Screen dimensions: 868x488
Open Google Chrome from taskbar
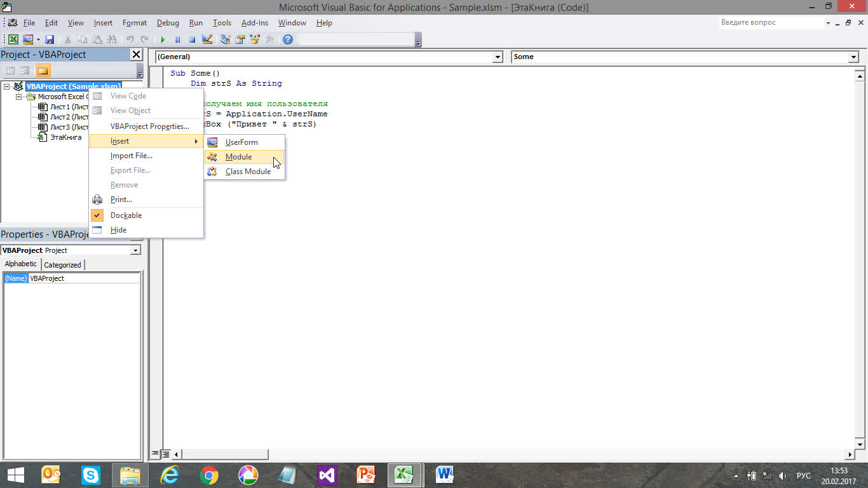tap(209, 475)
